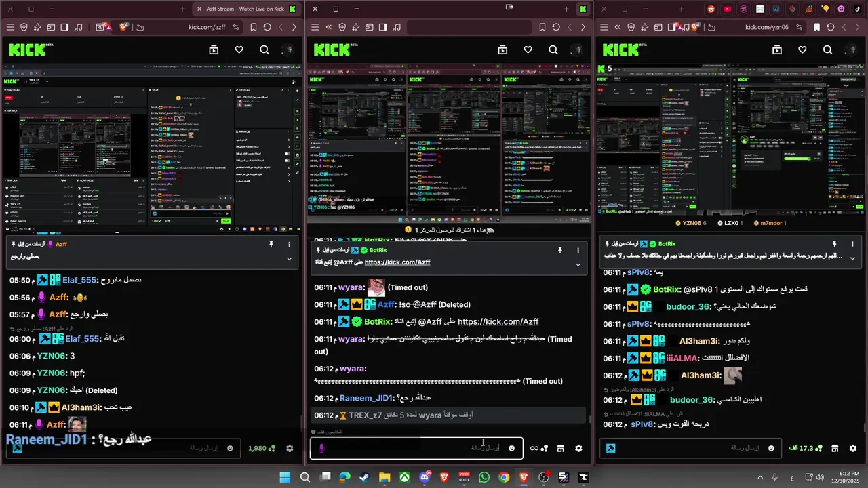Open the Kick search in left Azff window
Screen dimensions: 868x488
click(x=264, y=49)
